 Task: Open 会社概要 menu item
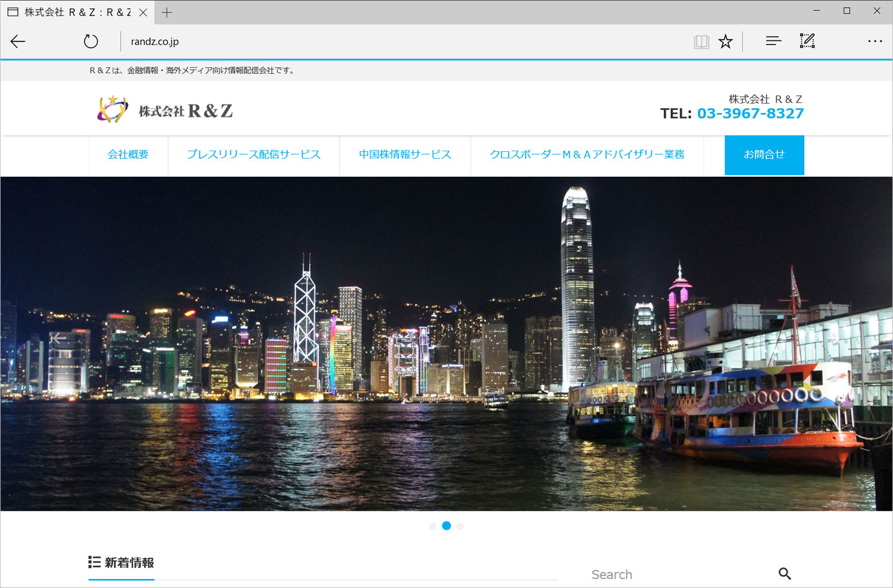coord(128,155)
